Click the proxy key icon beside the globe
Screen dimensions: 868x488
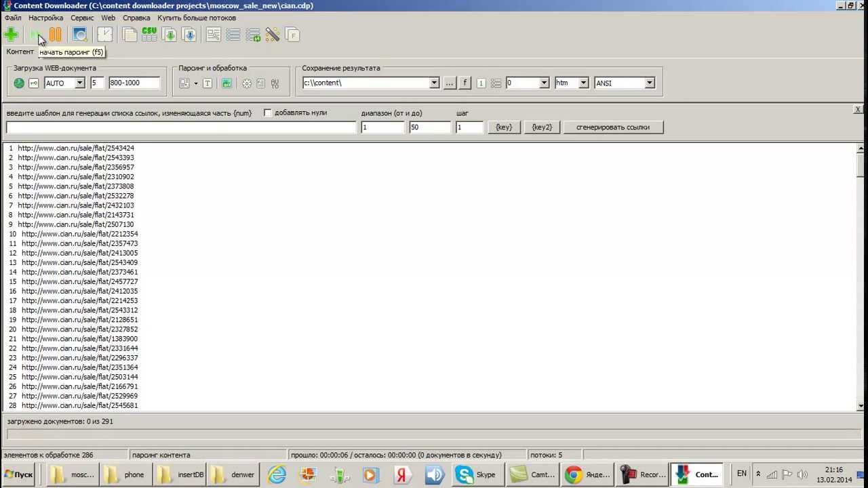pos(33,83)
